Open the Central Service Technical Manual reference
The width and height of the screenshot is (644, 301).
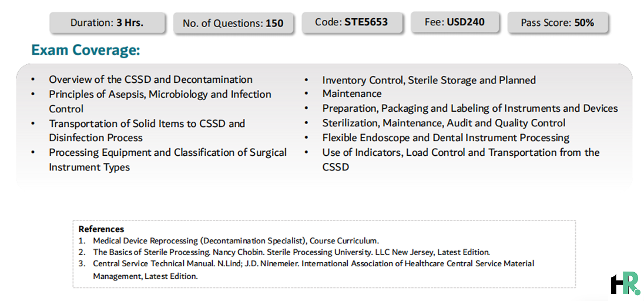coord(313,270)
